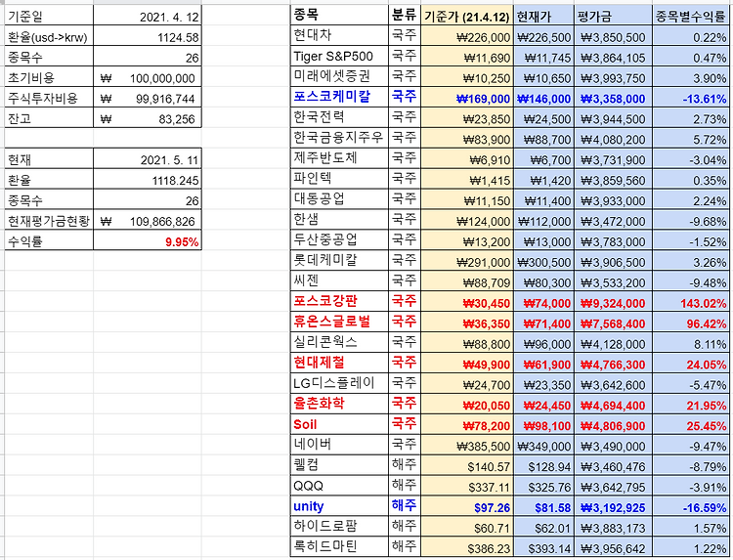Click the ₩9,324,000 valuation cell

tap(613, 302)
